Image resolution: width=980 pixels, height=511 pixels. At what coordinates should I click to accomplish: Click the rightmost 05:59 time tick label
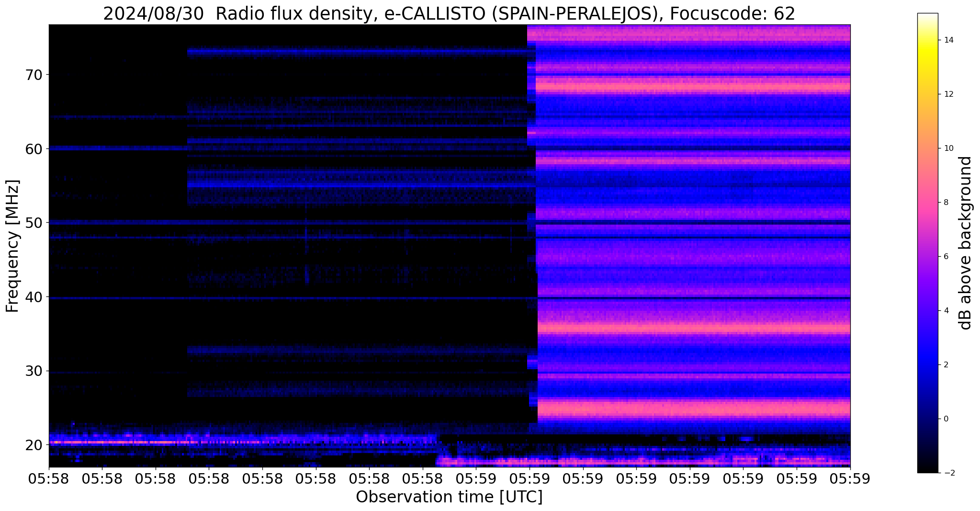(x=850, y=478)
